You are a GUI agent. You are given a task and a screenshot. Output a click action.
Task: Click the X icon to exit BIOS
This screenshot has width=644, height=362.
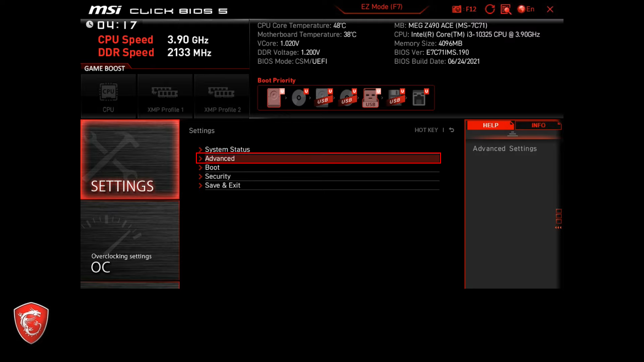coord(550,9)
